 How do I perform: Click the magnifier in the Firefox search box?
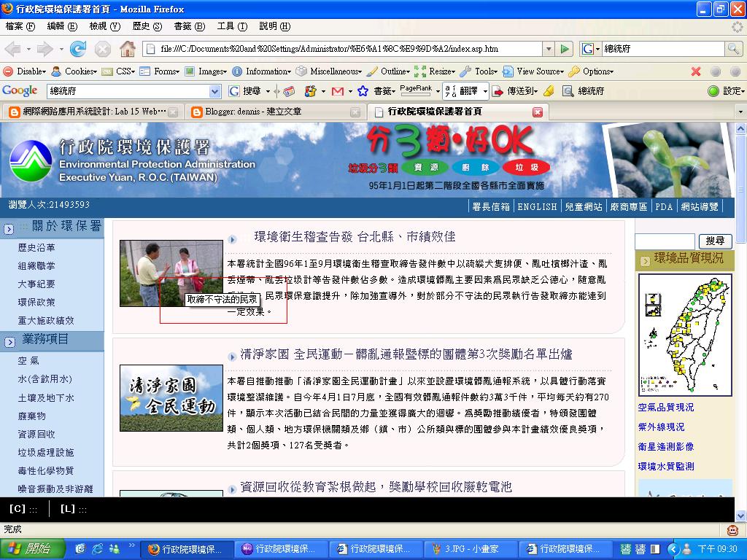(x=732, y=49)
